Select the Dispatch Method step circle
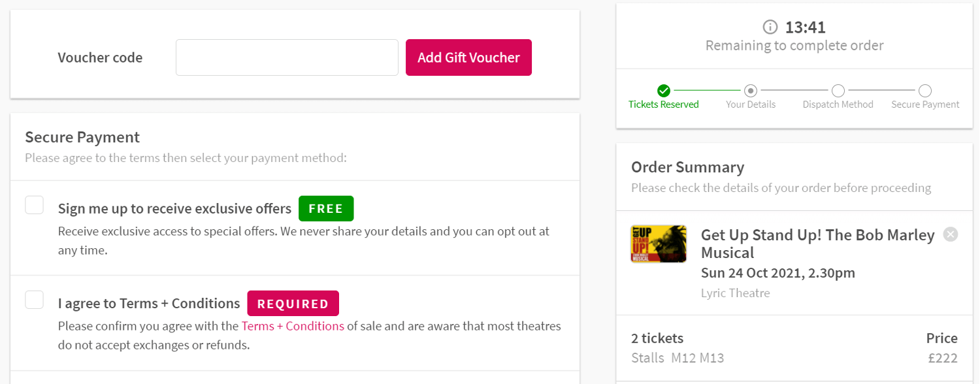This screenshot has width=980, height=384. tap(838, 91)
